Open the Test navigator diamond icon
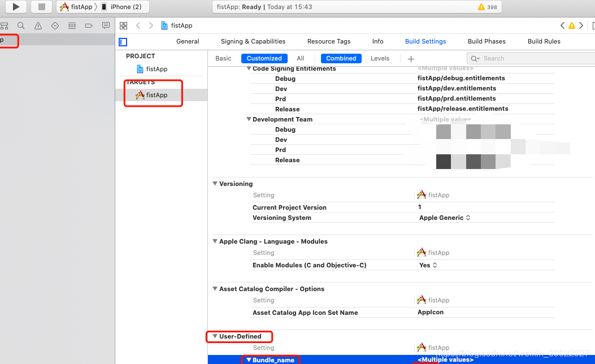 click(54, 25)
